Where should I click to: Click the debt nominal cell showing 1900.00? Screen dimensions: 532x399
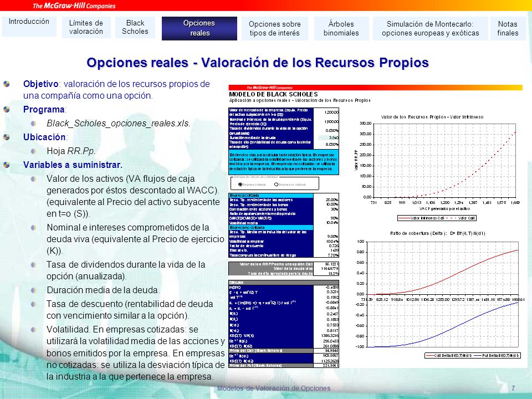326,121
